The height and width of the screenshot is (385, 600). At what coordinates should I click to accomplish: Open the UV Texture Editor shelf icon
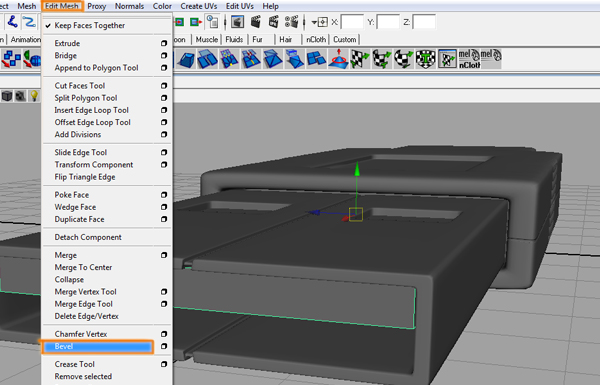coord(447,59)
